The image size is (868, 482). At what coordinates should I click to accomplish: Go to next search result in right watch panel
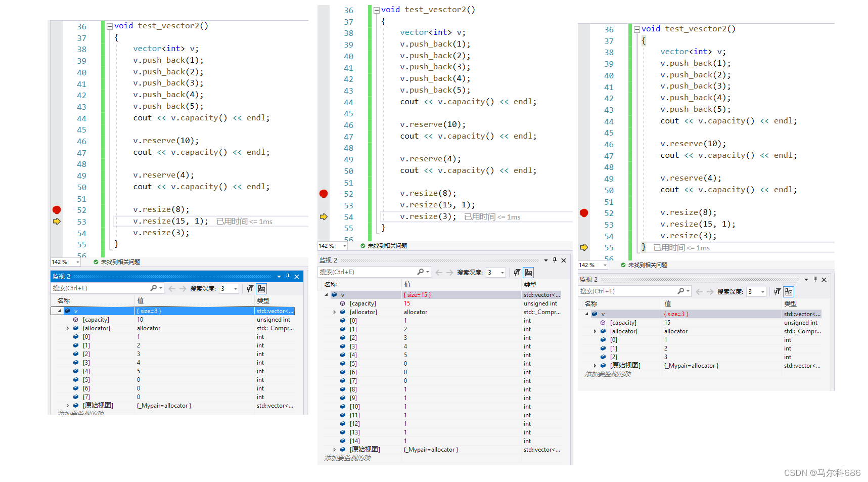pos(710,292)
